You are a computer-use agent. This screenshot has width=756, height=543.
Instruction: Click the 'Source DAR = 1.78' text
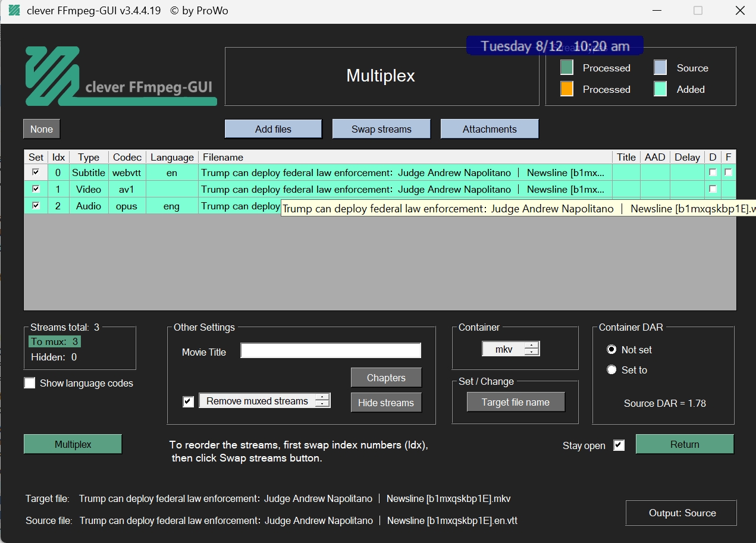pyautogui.click(x=665, y=403)
